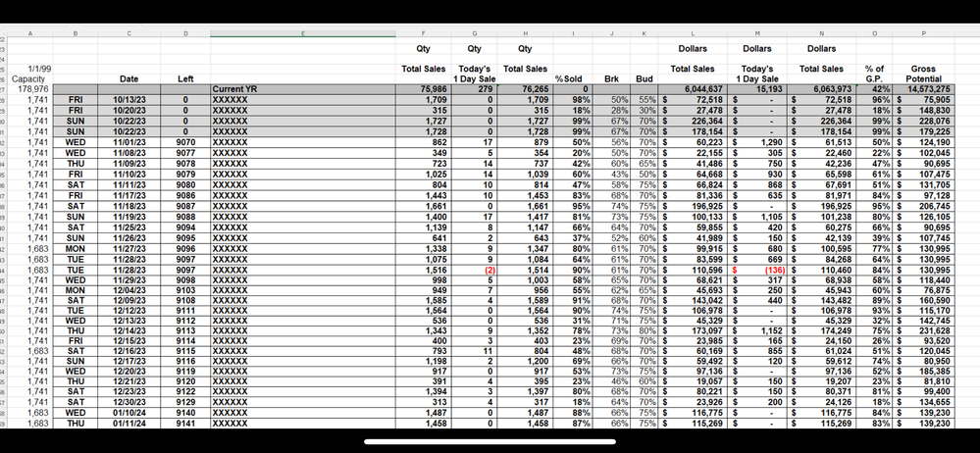
Task: Select the Brk heading cell
Action: click(611, 78)
